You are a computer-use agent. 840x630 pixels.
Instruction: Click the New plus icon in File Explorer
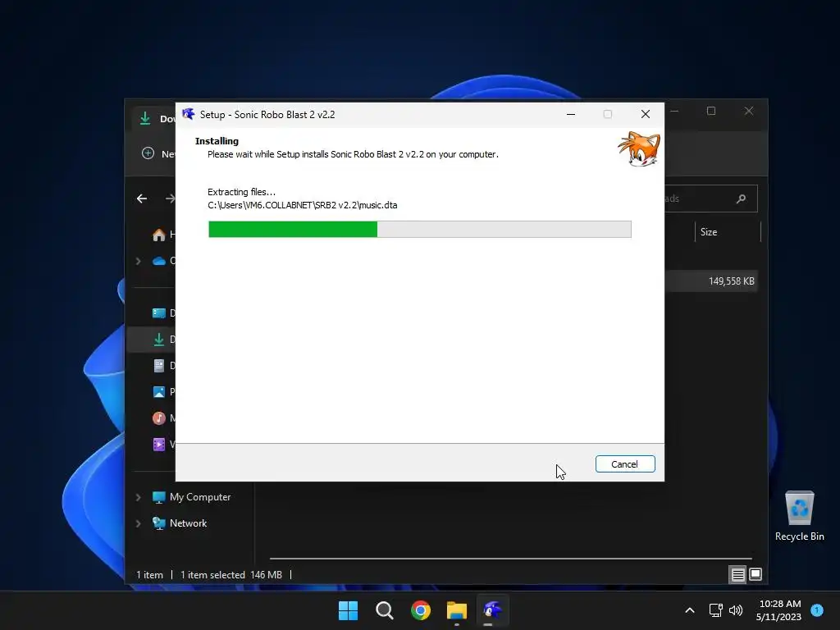(148, 153)
